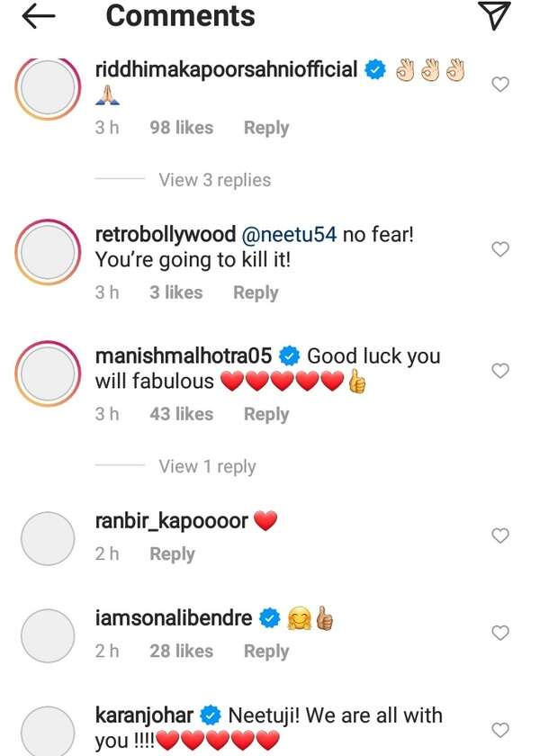Like retrobollywood's comment with the heart icon

click(500, 249)
